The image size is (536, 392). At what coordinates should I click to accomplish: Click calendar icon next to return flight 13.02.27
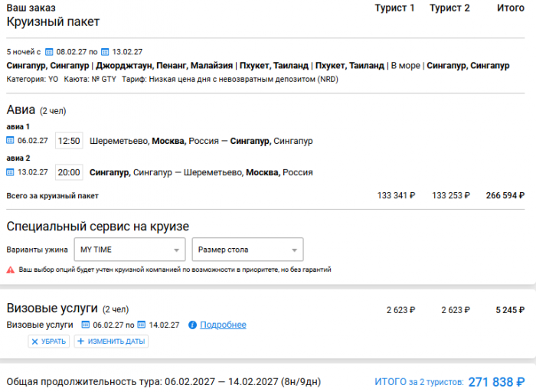click(10, 172)
